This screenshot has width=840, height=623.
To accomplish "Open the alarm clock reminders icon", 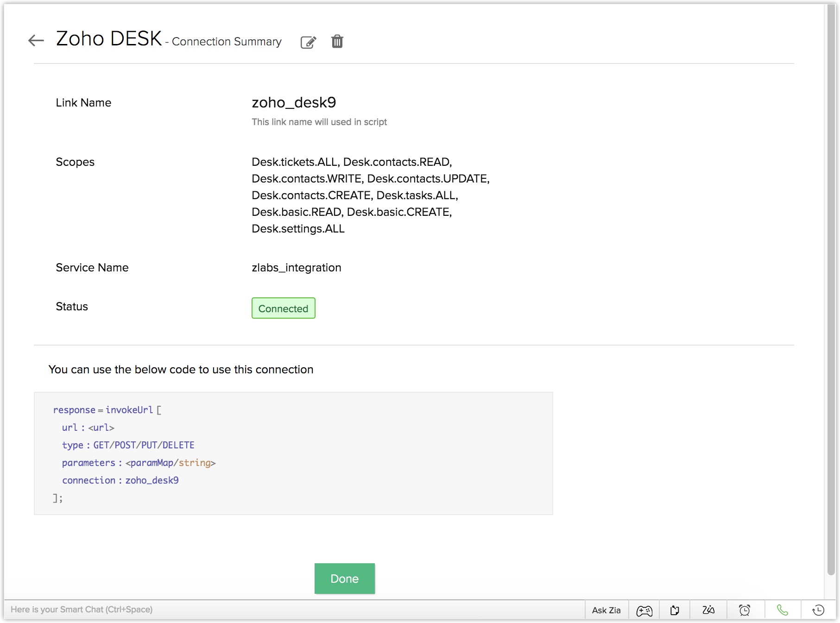I will pyautogui.click(x=745, y=610).
